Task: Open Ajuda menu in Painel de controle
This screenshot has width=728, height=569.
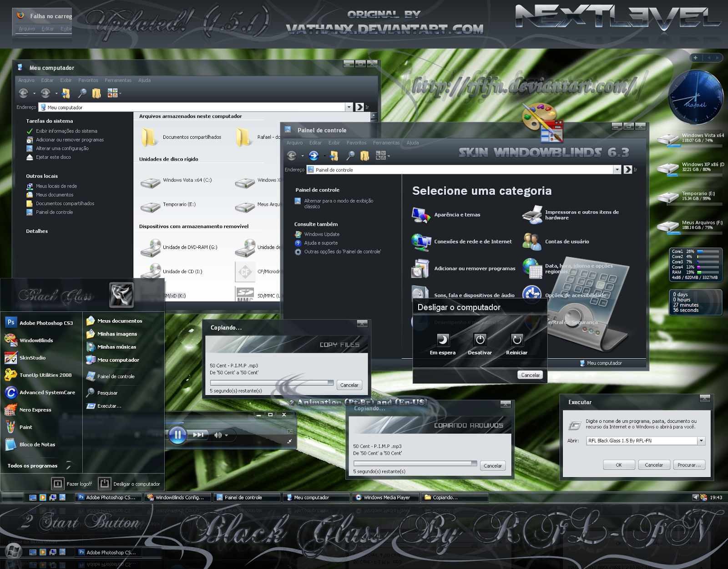Action: tap(413, 142)
